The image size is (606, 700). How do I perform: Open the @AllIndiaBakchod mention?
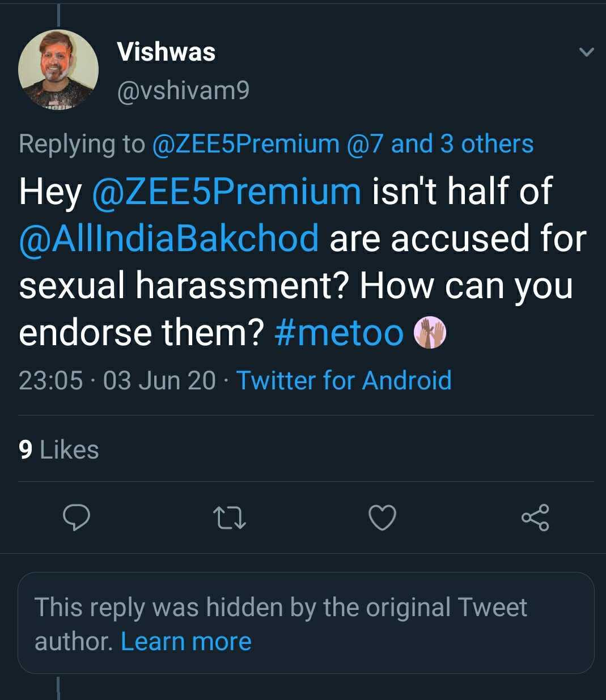pos(169,239)
